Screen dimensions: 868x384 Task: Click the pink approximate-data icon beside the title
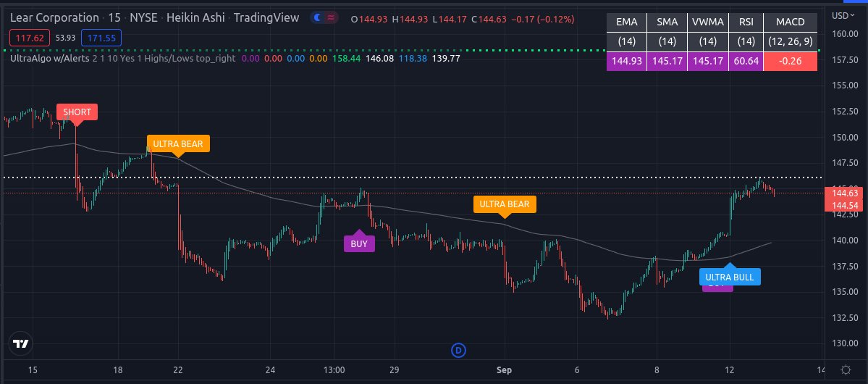click(x=331, y=17)
